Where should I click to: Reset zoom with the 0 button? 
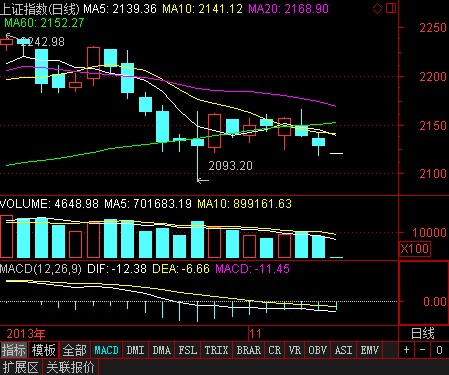coord(439,350)
